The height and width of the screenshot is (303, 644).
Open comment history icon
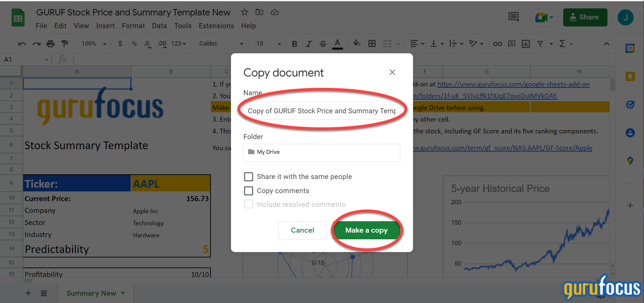(x=514, y=17)
